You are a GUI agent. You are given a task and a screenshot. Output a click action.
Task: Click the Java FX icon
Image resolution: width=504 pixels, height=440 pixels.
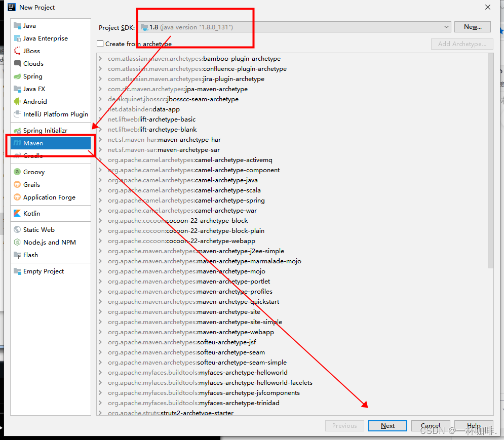click(17, 89)
